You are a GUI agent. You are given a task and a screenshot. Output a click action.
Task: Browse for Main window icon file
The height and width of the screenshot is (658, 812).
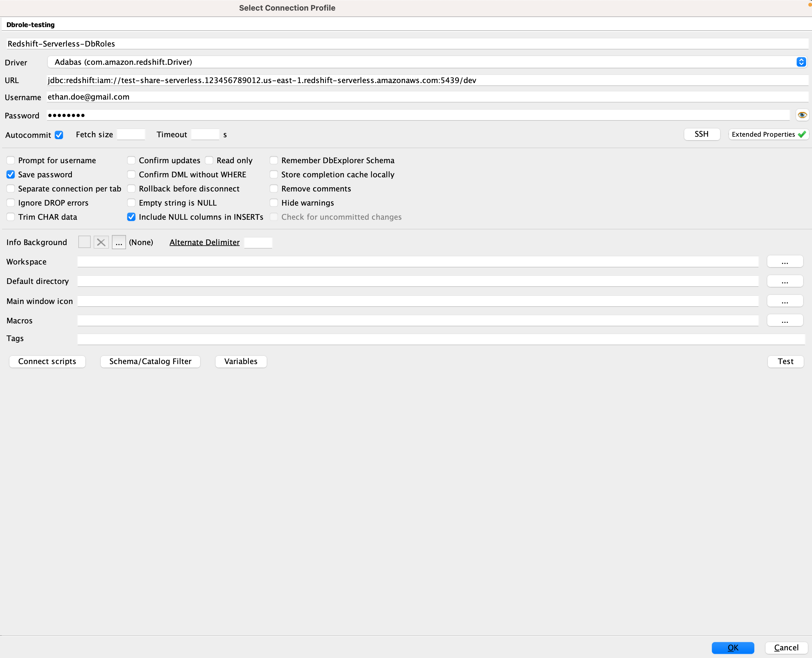tap(784, 301)
